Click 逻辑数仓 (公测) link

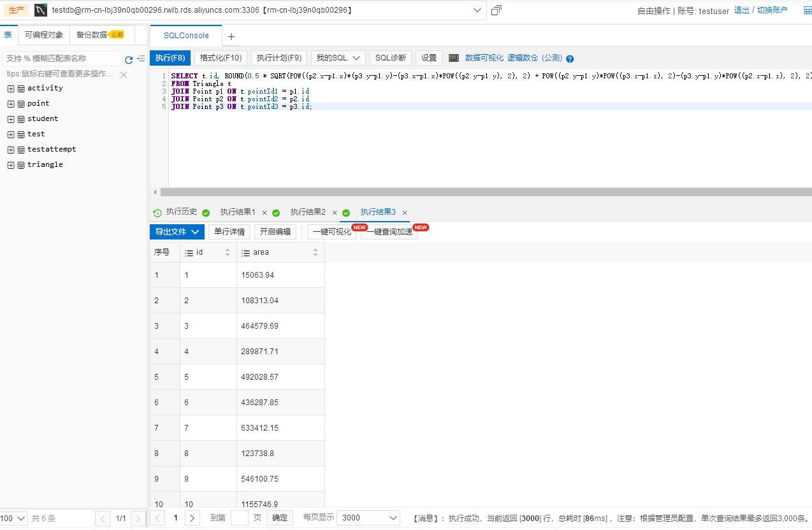[535, 58]
